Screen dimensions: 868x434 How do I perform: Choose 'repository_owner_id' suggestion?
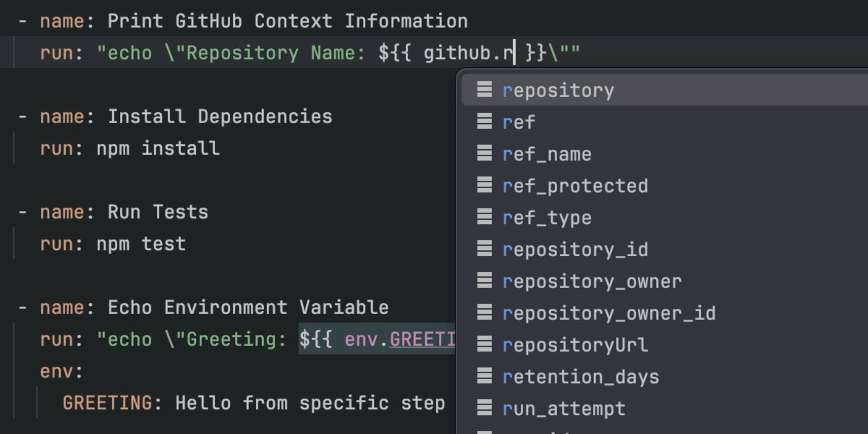(665, 313)
